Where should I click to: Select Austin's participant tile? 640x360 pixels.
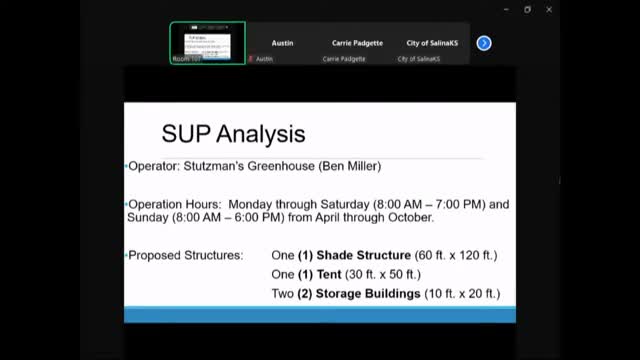coord(282,43)
